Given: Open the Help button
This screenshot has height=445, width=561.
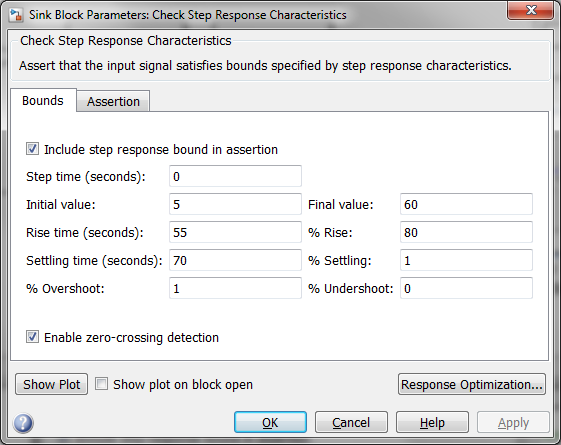Looking at the screenshot, I should click(x=432, y=422).
